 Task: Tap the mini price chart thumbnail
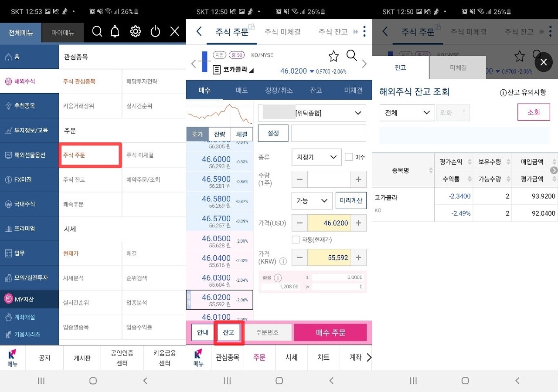220,114
